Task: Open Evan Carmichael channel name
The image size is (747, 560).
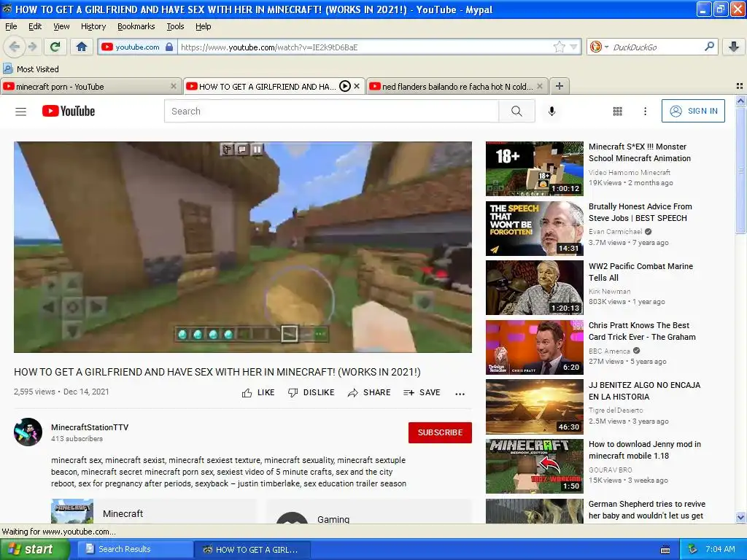Action: tap(615, 231)
